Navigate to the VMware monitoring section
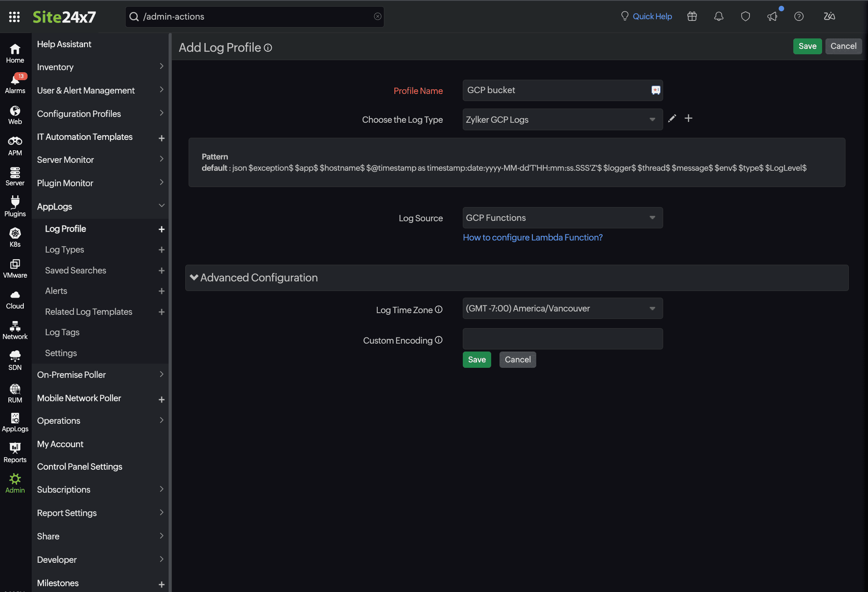Image resolution: width=868 pixels, height=592 pixels. tap(15, 267)
